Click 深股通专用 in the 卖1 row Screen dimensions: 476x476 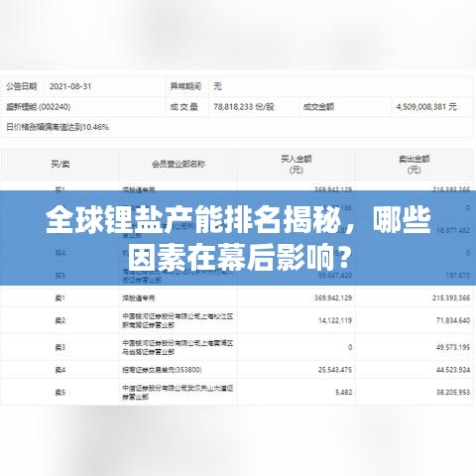(139, 298)
